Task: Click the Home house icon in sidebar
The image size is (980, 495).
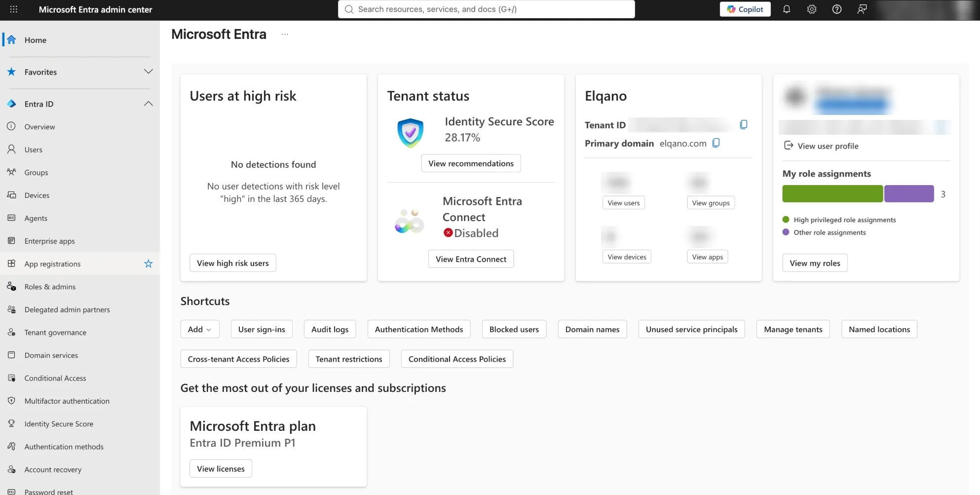Action: pyautogui.click(x=11, y=40)
